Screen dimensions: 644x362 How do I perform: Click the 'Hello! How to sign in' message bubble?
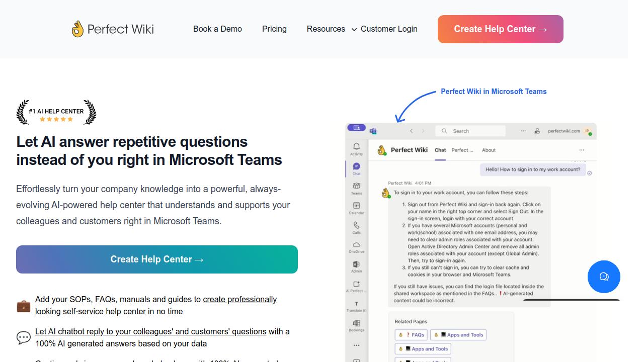pos(532,169)
